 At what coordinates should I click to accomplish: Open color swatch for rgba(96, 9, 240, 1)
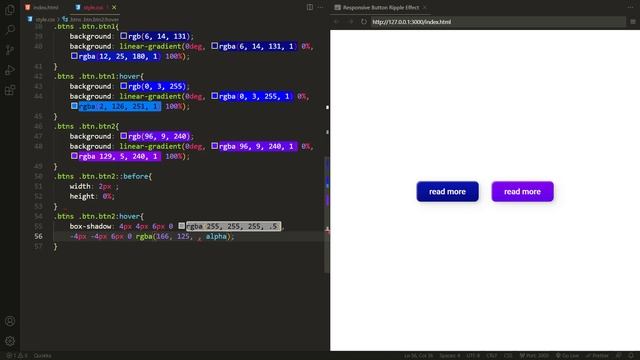coord(214,146)
